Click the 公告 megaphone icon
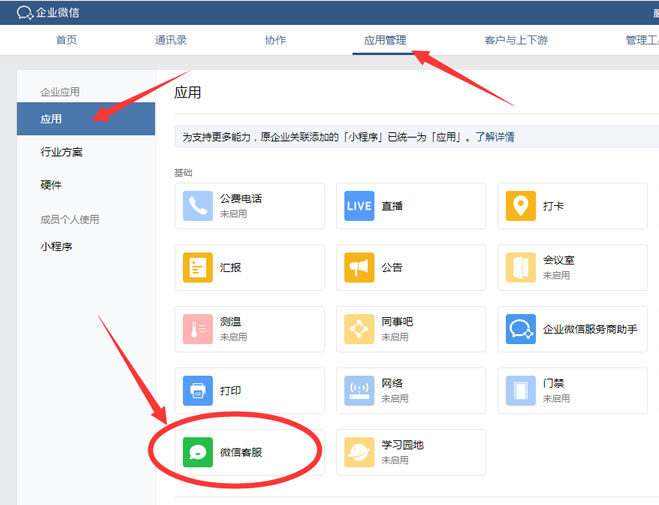The image size is (659, 505). click(360, 268)
